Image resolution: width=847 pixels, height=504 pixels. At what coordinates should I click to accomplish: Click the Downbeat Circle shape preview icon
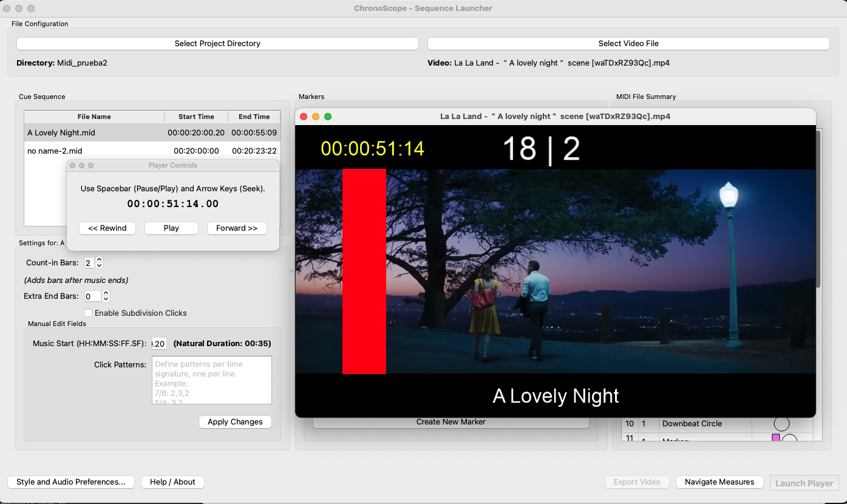pos(781,424)
